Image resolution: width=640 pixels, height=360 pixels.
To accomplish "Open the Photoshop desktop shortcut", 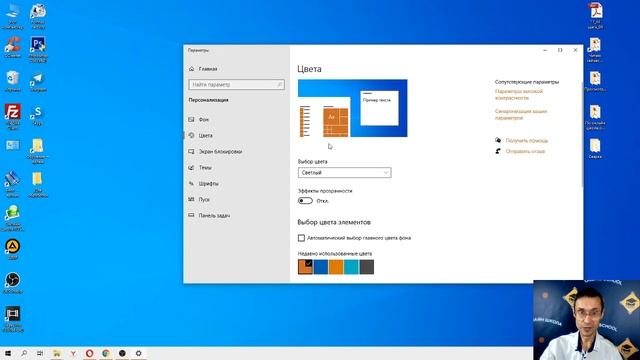I will [38, 49].
